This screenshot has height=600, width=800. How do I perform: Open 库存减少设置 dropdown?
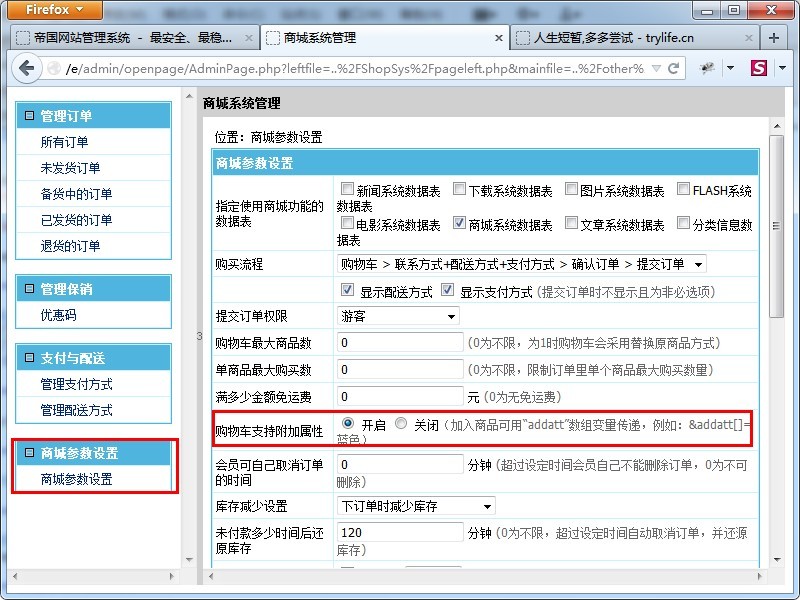click(416, 506)
